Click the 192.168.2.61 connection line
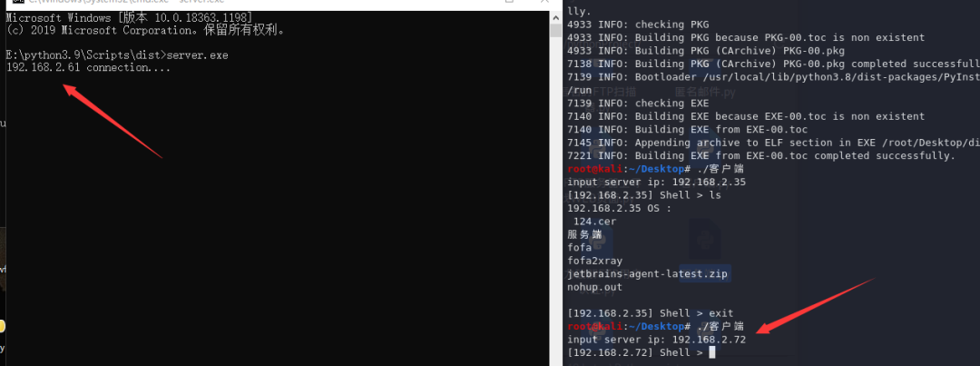The width and height of the screenshot is (980, 366). (88, 67)
